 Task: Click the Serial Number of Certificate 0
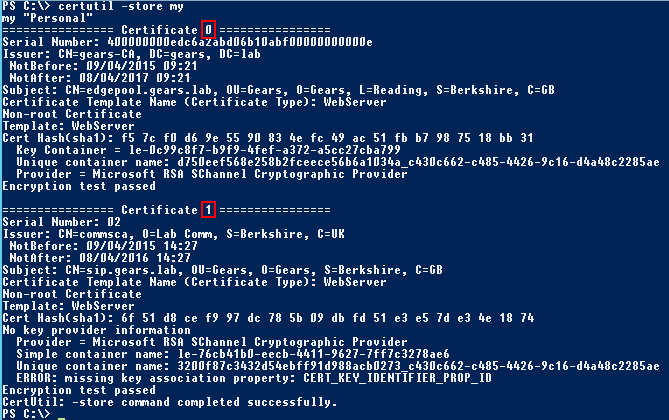240,42
